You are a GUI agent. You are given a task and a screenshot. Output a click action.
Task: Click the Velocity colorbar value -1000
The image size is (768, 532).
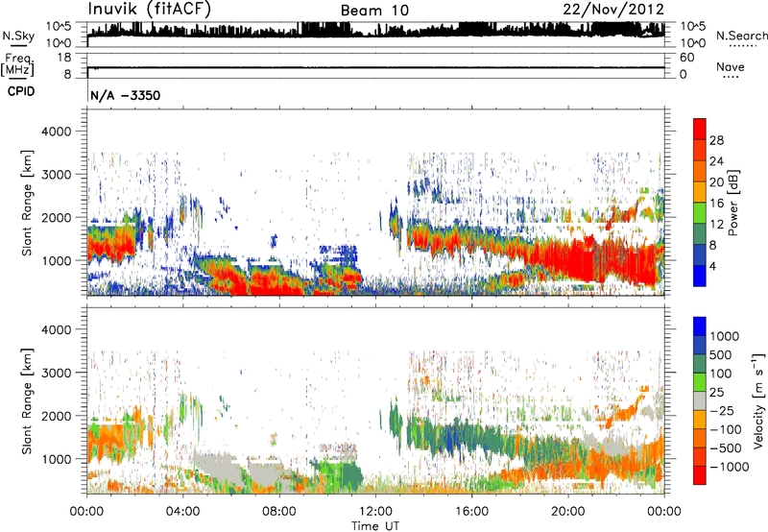click(x=729, y=467)
